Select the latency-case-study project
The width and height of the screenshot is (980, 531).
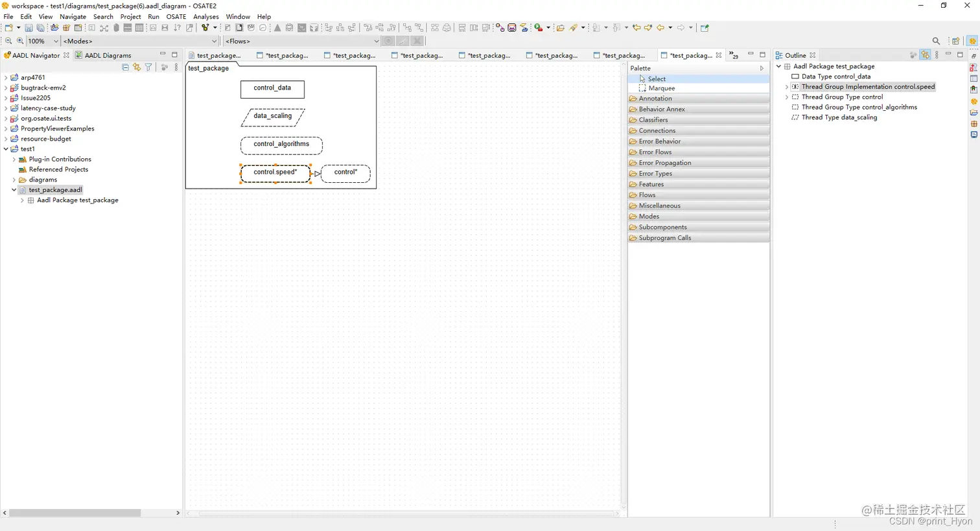click(x=48, y=108)
